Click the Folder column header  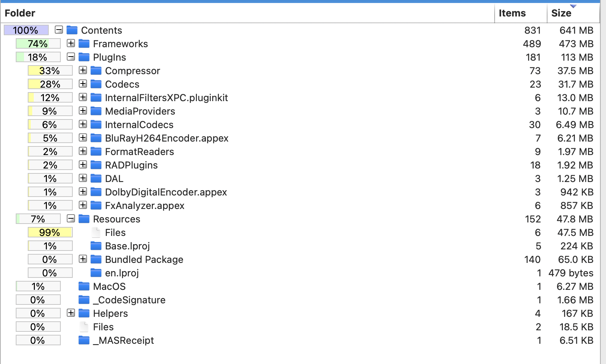(x=20, y=13)
